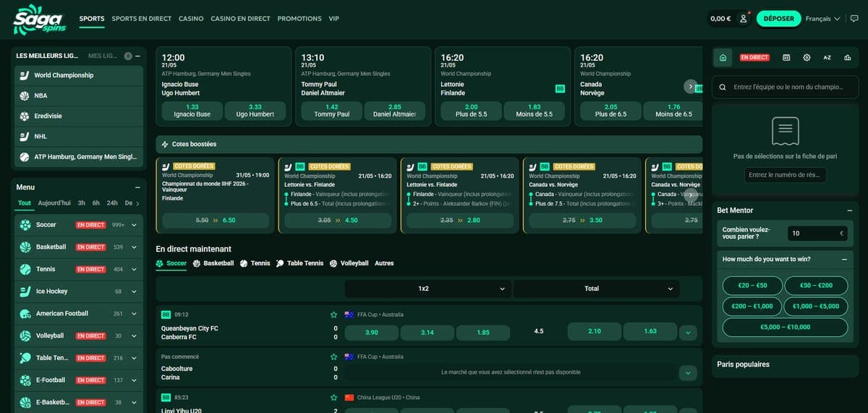The image size is (868, 413).
Task: Expand the Ice Hockey menu row chevron
Action: (x=134, y=291)
